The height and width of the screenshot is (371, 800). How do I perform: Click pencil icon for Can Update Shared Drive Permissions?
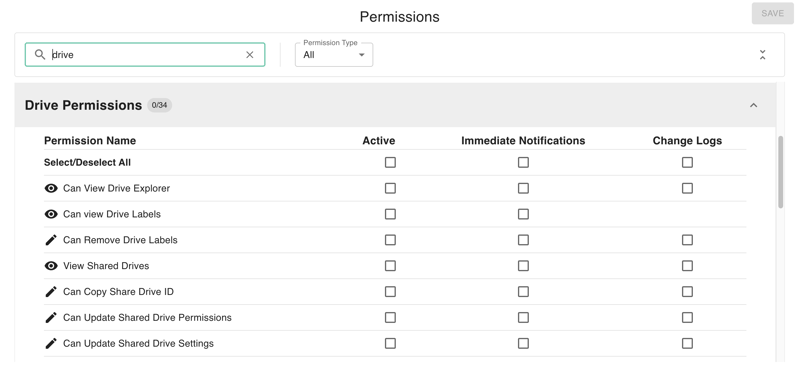click(x=51, y=317)
